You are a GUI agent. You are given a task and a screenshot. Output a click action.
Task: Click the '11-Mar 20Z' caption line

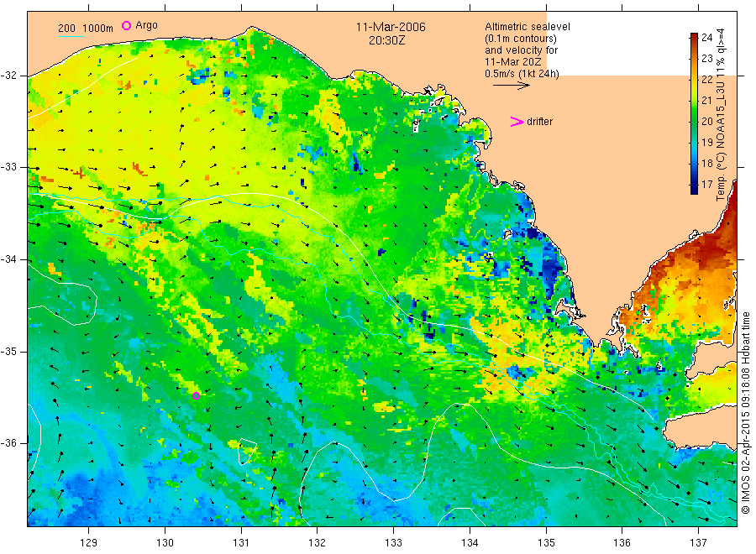tap(513, 62)
